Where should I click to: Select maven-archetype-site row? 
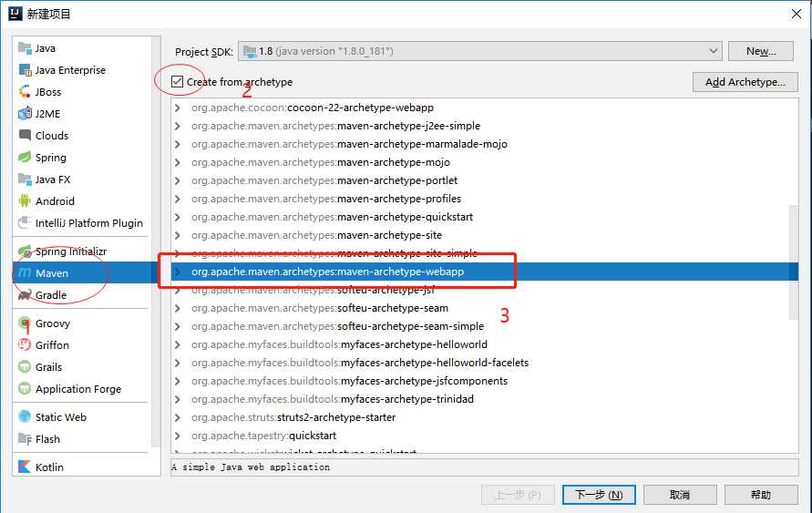pos(485,235)
